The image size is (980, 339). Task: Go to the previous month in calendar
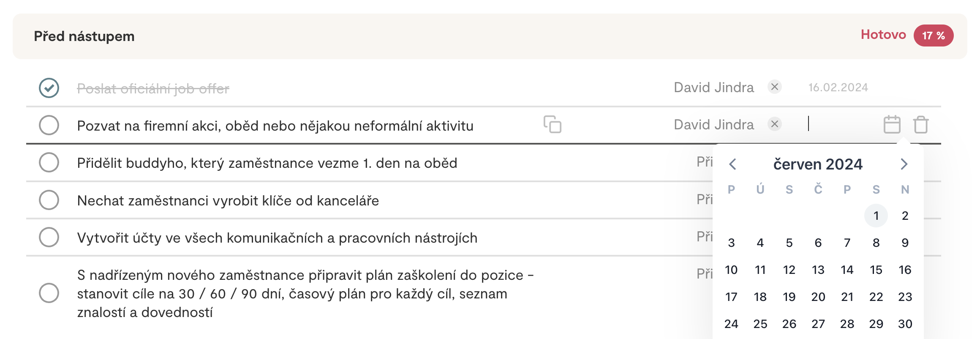click(x=733, y=164)
